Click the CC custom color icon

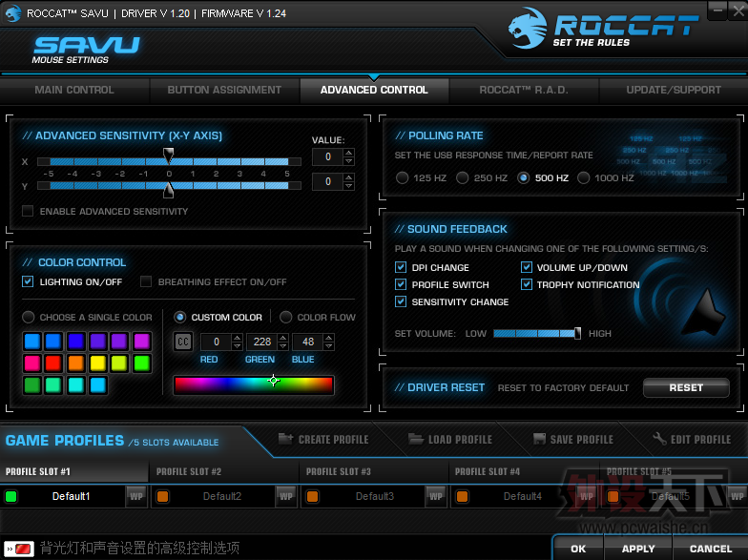183,342
